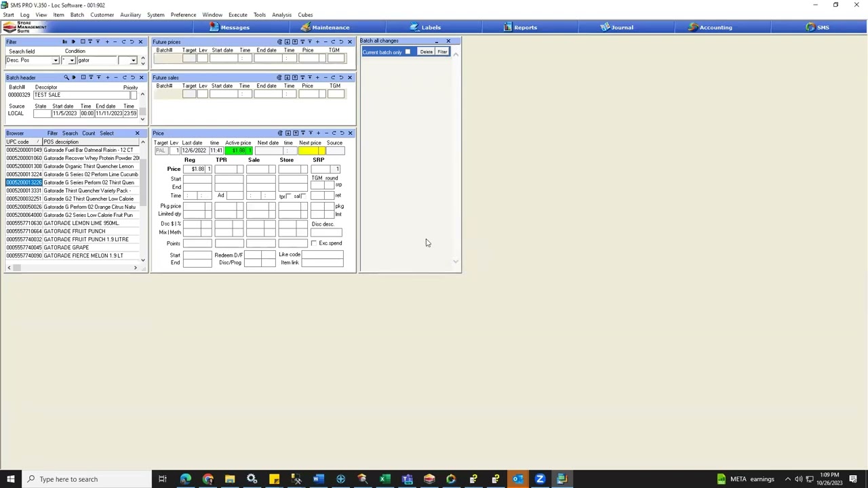The width and height of the screenshot is (868, 488).
Task: Click Search in the Browser panel header
Action: tap(70, 134)
